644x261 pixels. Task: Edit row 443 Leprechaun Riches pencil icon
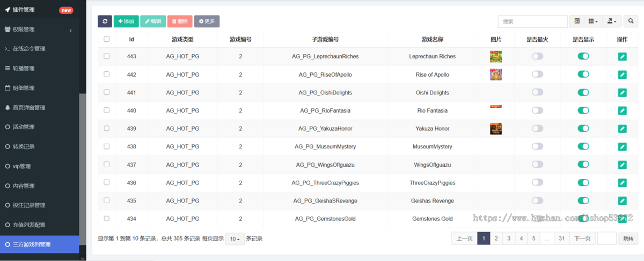[622, 56]
